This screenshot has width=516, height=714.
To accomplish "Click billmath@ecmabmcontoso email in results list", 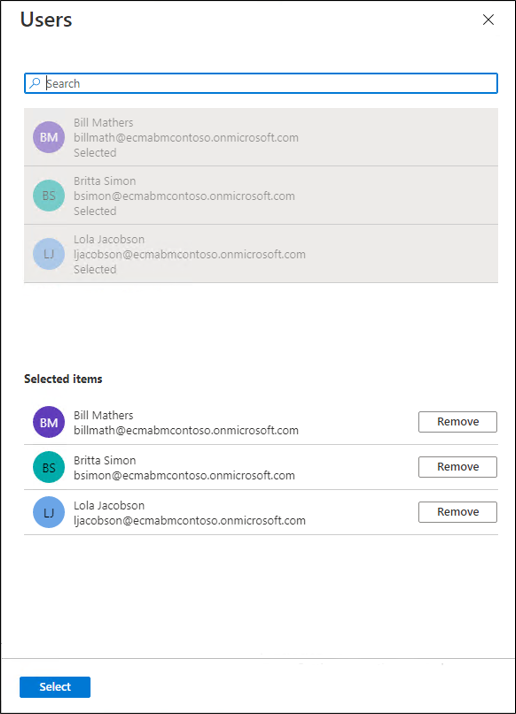I will click(186, 138).
